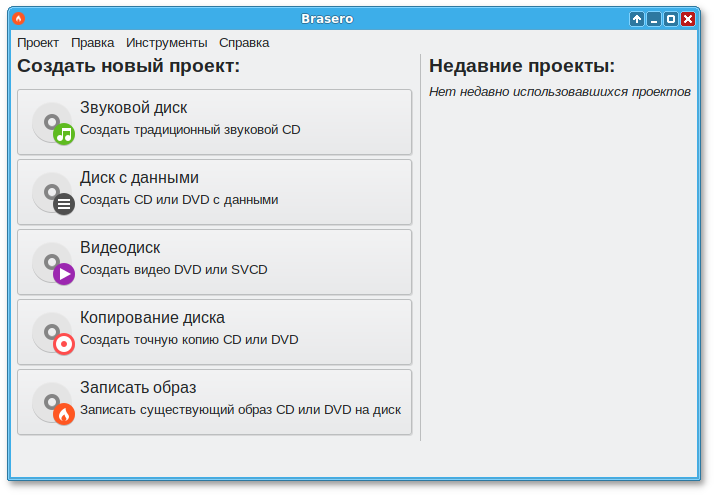Open the Справка menu
This screenshot has height=495, width=714.
(x=244, y=43)
